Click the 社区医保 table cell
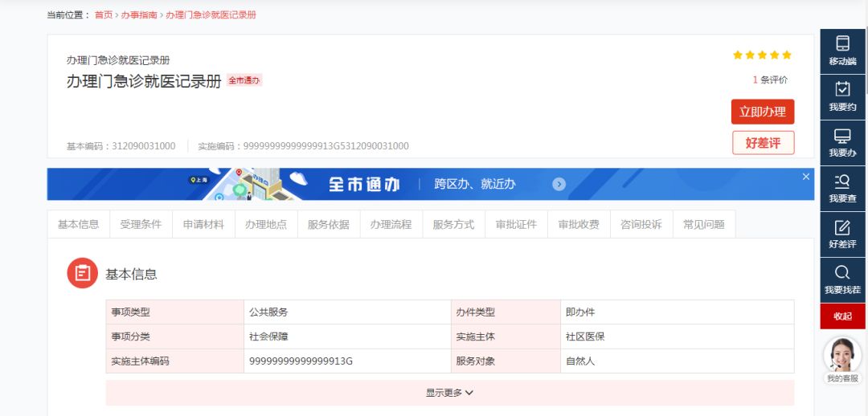Viewport: 868px width, 416px height. (x=678, y=336)
